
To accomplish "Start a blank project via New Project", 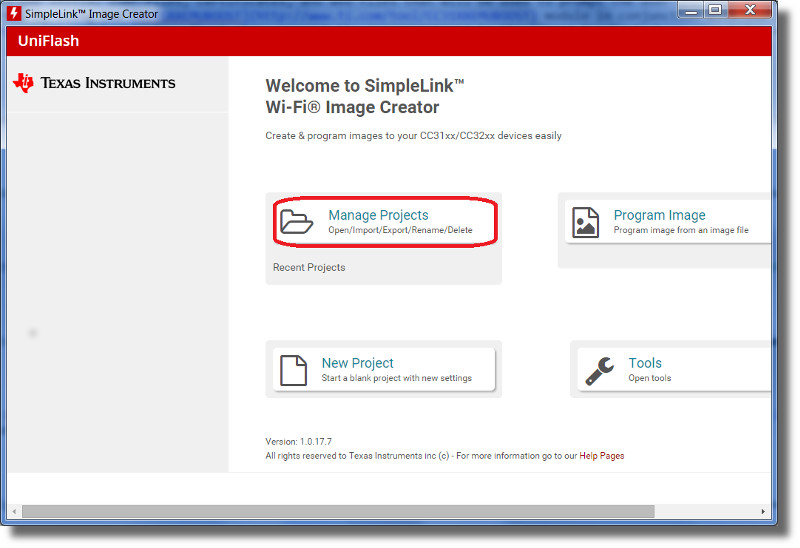I will click(x=358, y=363).
